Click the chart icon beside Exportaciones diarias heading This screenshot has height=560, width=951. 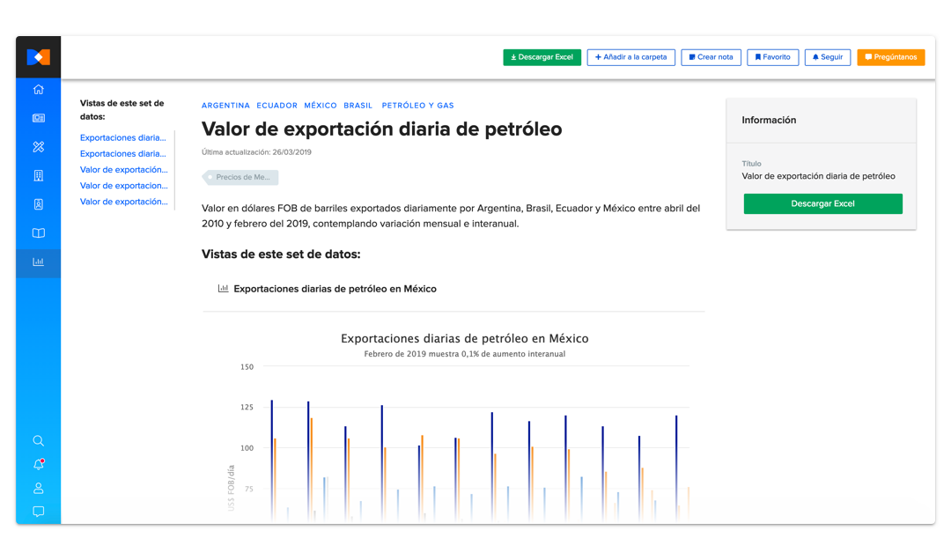223,289
